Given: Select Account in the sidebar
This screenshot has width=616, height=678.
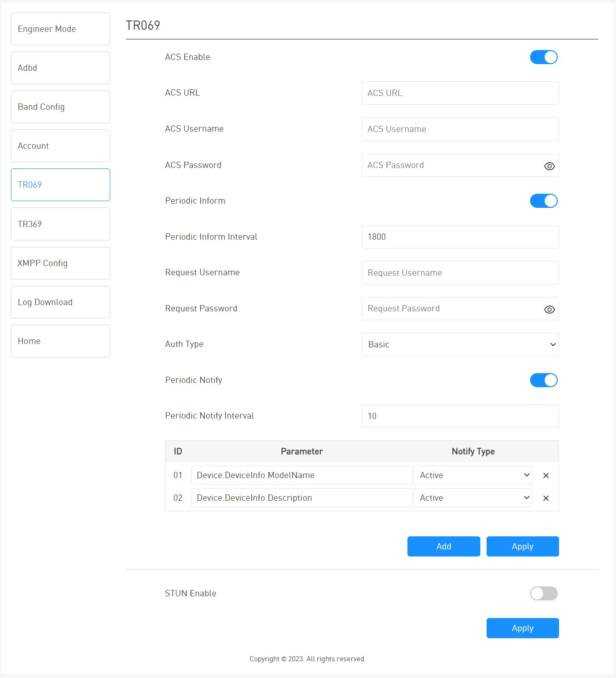Looking at the screenshot, I should 60,146.
